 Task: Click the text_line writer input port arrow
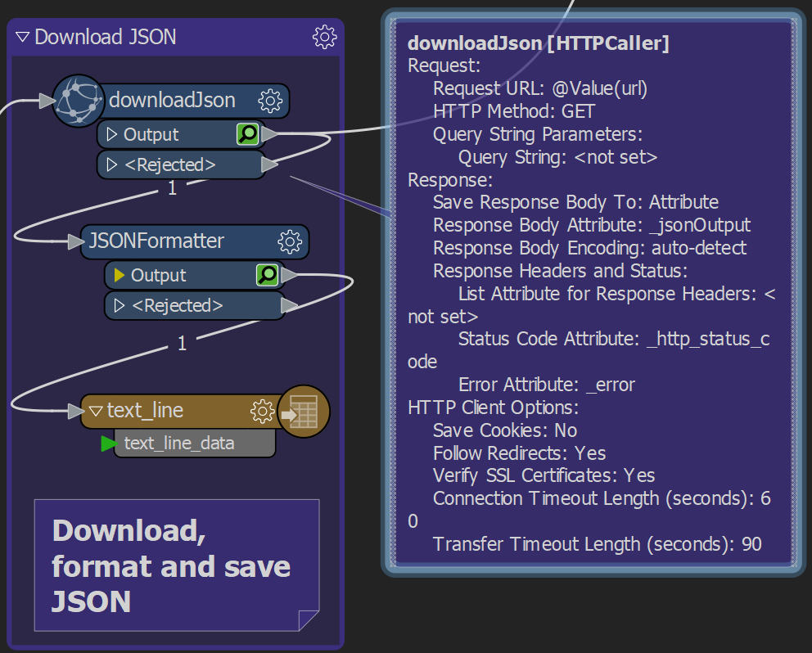point(76,411)
